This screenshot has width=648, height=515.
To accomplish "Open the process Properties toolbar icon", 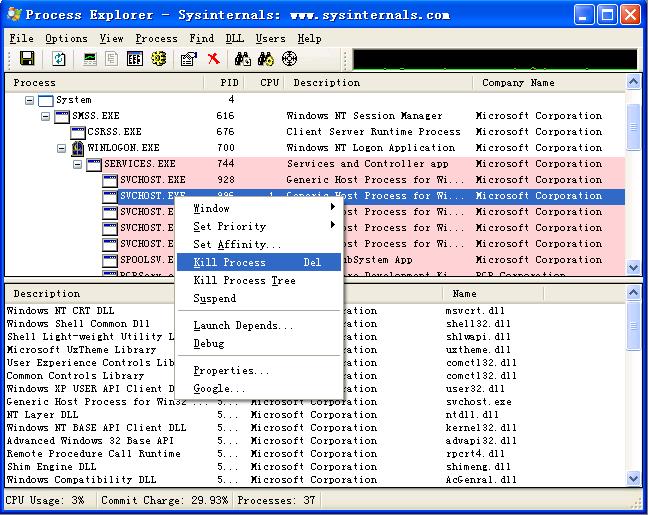I will click(x=189, y=59).
